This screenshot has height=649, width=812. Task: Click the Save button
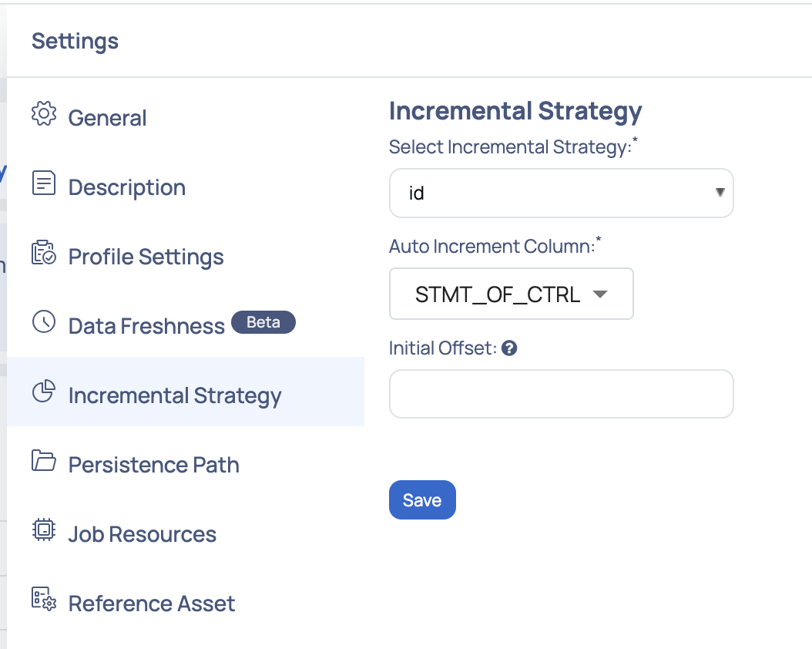click(422, 499)
